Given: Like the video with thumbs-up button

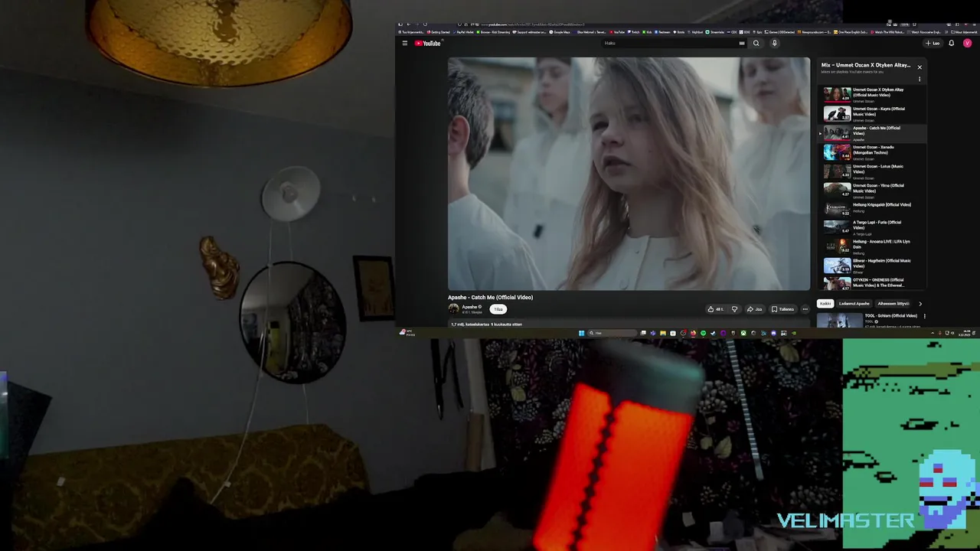Looking at the screenshot, I should click(714, 309).
